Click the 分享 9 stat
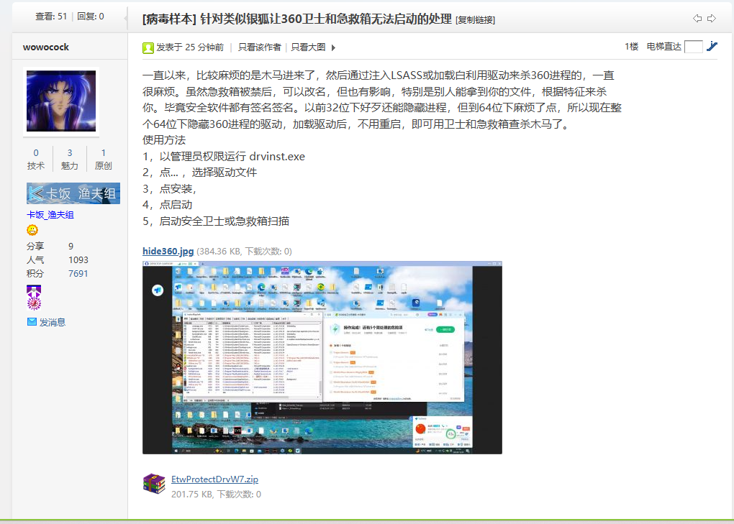Image resolution: width=734 pixels, height=524 pixels. [50, 246]
